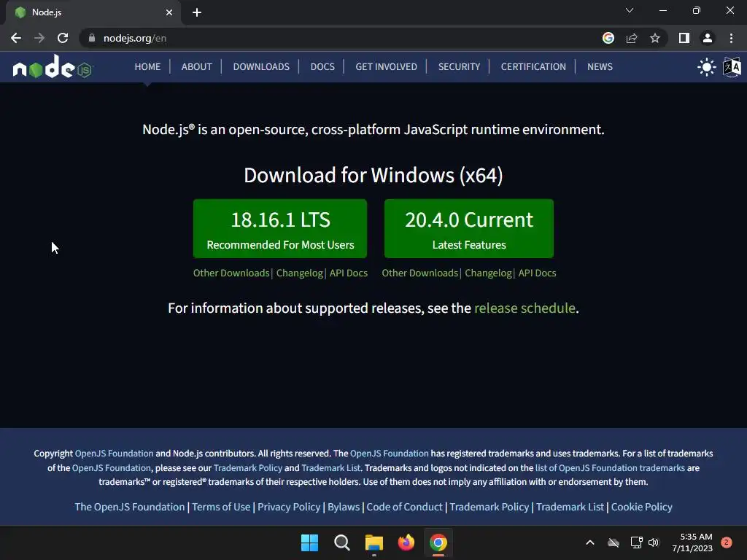Open NEWS navigation item

coord(600,66)
